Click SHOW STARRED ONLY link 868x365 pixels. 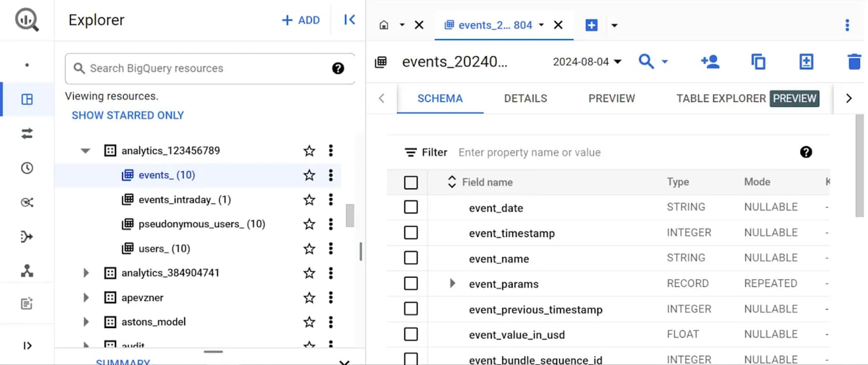[128, 115]
